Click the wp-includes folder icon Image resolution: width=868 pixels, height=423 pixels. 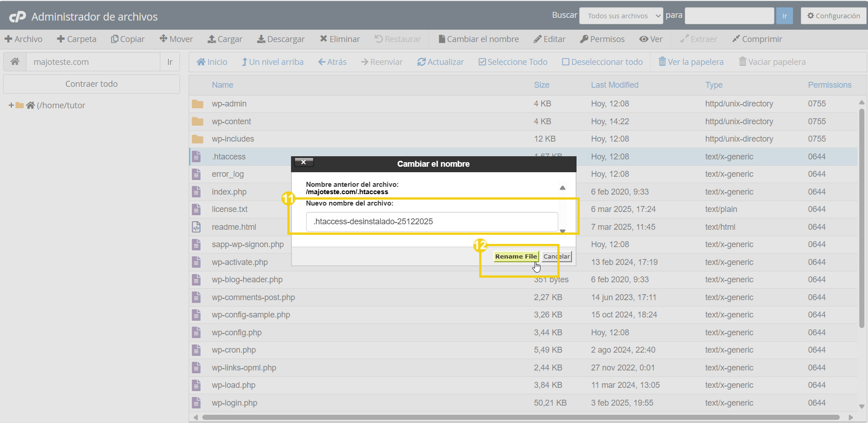[197, 139]
